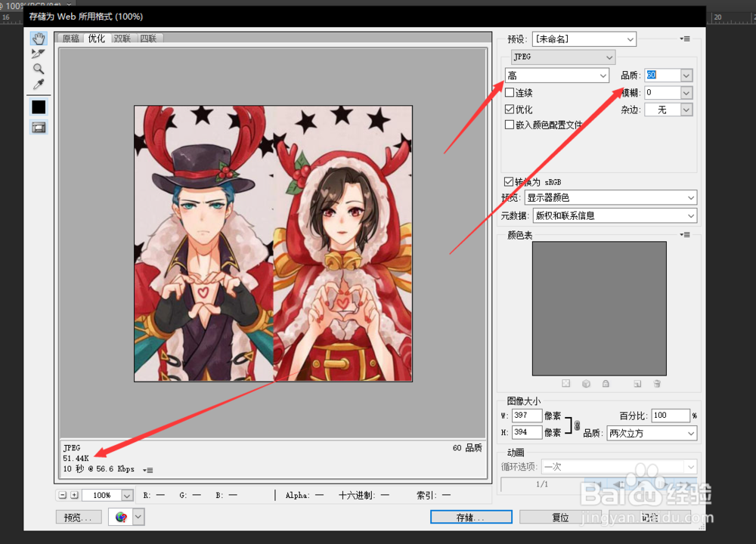Click the browser preview globe icon
This screenshot has height=544, width=756.
[x=120, y=517]
